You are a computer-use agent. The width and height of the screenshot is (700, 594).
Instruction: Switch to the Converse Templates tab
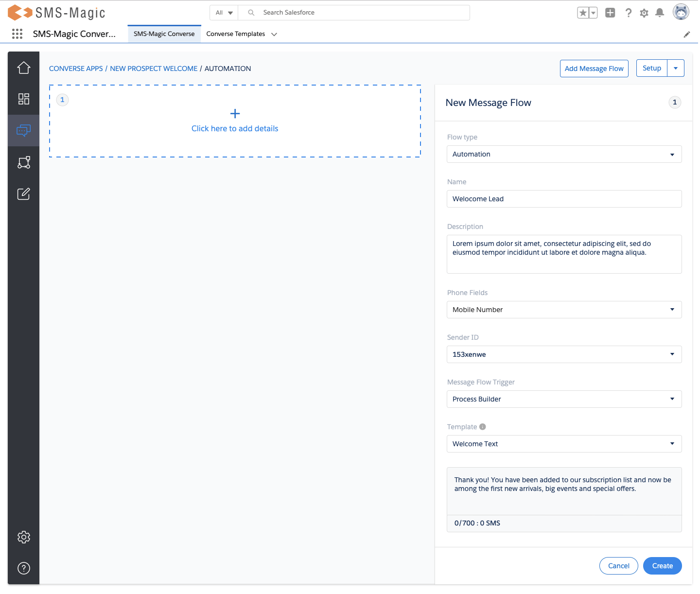point(235,34)
